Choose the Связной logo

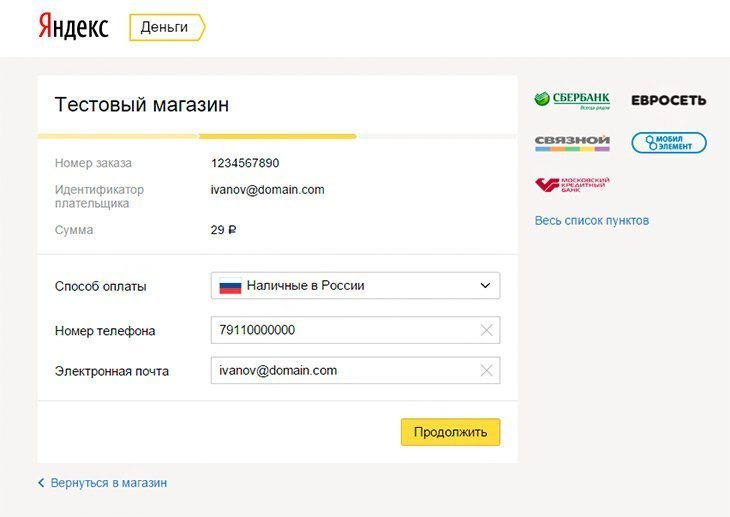pyautogui.click(x=572, y=143)
